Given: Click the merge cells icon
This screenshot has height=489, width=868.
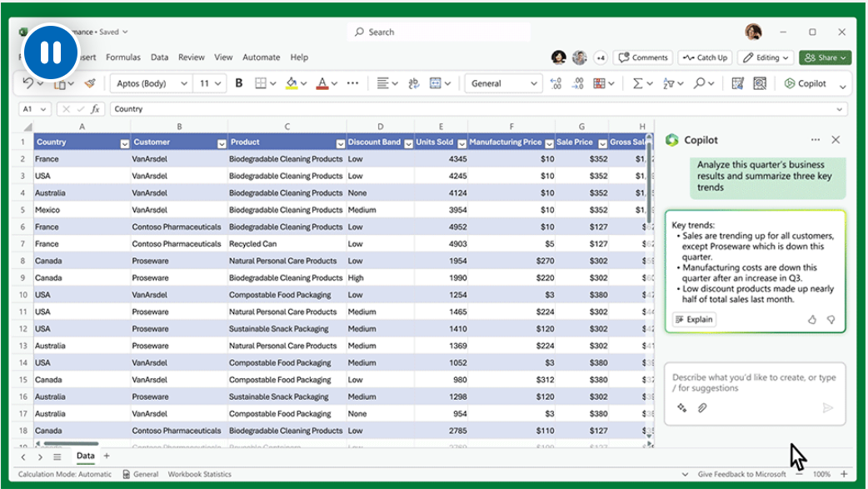Looking at the screenshot, I should point(436,83).
